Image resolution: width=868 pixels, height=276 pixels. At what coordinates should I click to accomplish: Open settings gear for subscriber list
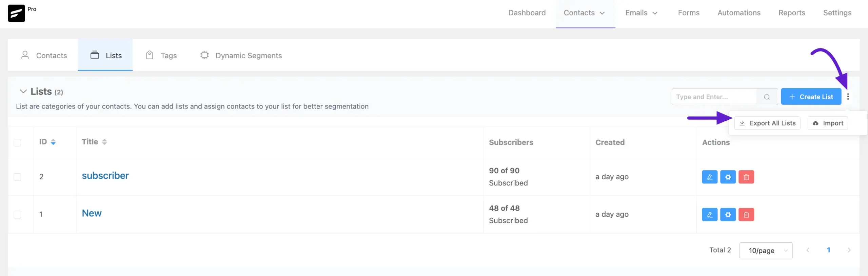click(728, 177)
